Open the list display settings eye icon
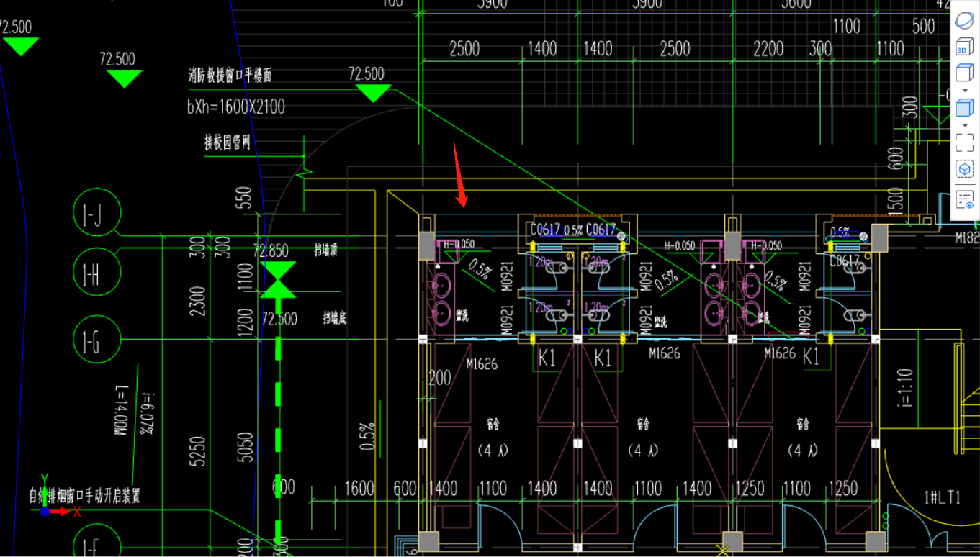 click(x=964, y=200)
